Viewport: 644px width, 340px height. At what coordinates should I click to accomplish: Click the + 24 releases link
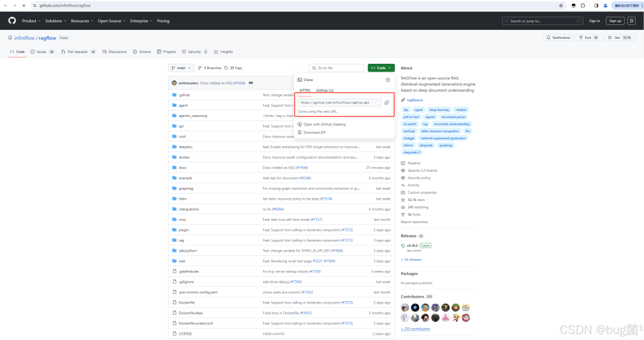pyautogui.click(x=411, y=259)
